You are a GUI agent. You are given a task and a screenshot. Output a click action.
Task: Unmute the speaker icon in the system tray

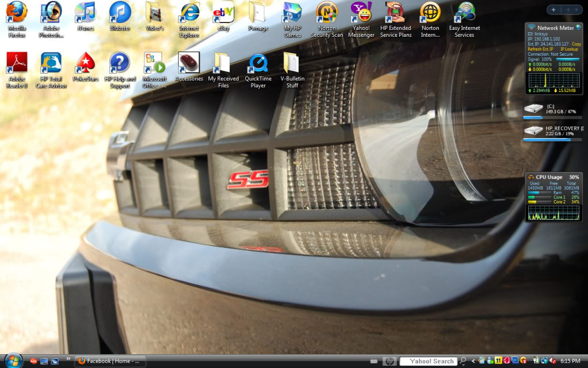[551, 361]
